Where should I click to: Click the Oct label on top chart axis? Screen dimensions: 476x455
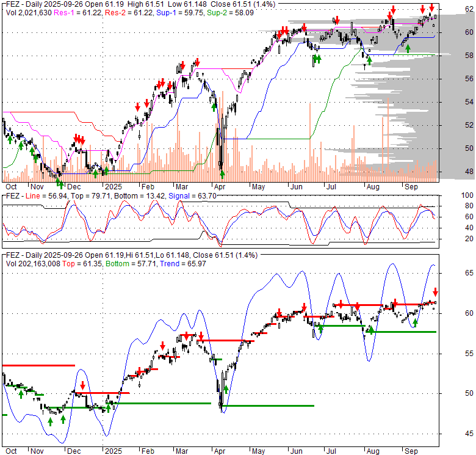click(x=11, y=187)
